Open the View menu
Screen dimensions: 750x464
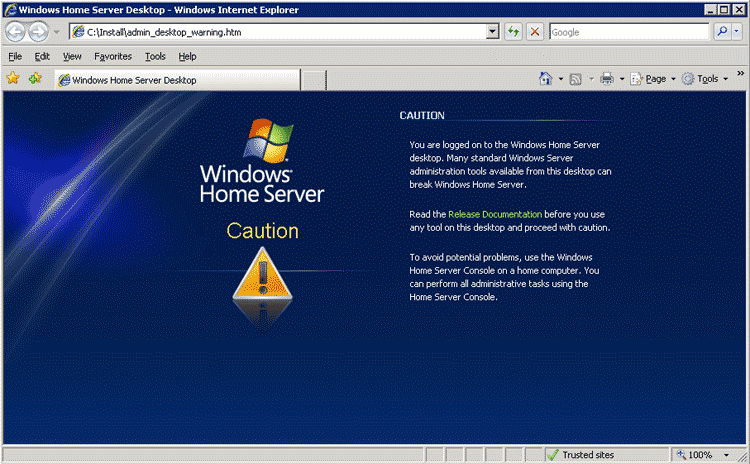point(72,56)
